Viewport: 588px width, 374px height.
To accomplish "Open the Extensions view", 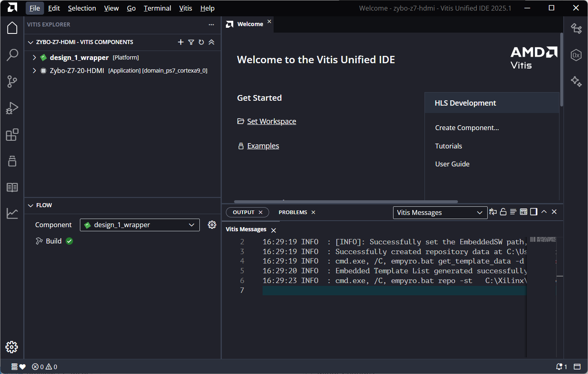I will click(12, 135).
